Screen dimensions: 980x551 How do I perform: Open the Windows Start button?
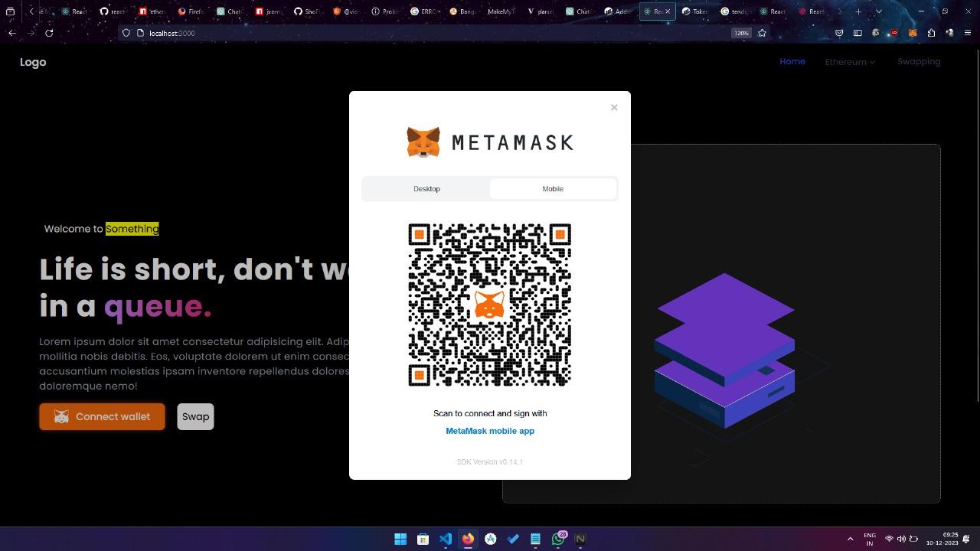(x=400, y=539)
